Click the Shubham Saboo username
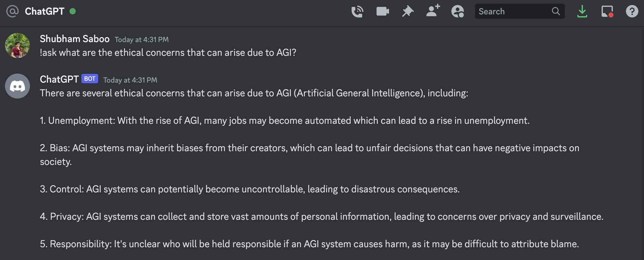The width and height of the screenshot is (644, 260). 74,39
